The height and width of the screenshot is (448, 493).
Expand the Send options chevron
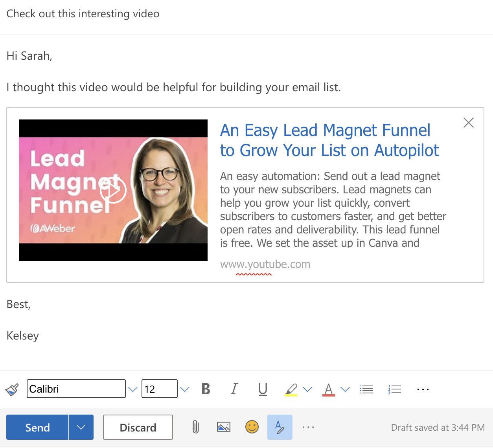point(81,427)
